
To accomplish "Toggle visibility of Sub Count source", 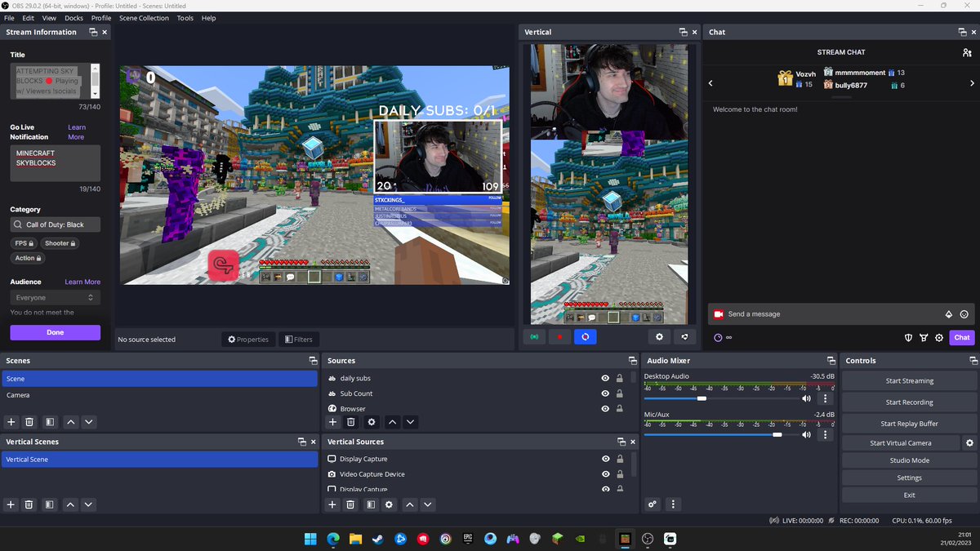I will tap(605, 393).
